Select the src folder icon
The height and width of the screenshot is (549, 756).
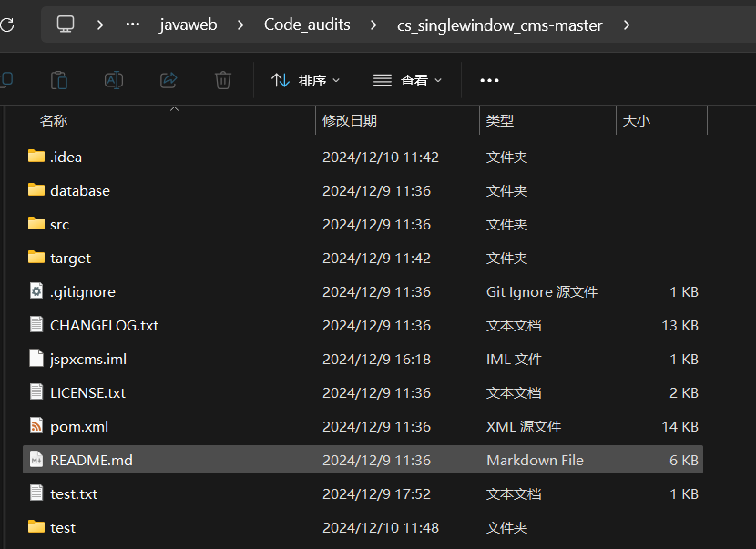coord(36,224)
